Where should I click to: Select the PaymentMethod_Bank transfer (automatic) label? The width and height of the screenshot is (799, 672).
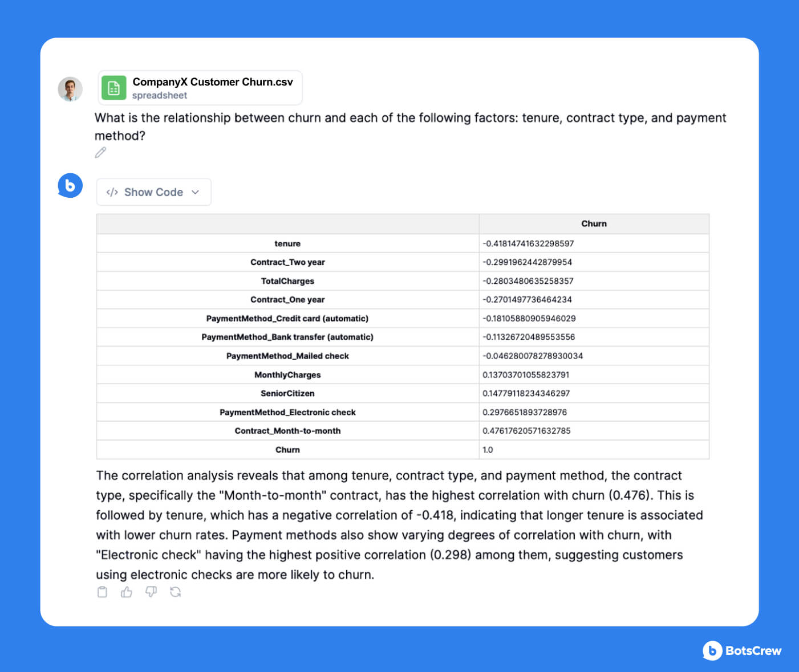click(287, 337)
